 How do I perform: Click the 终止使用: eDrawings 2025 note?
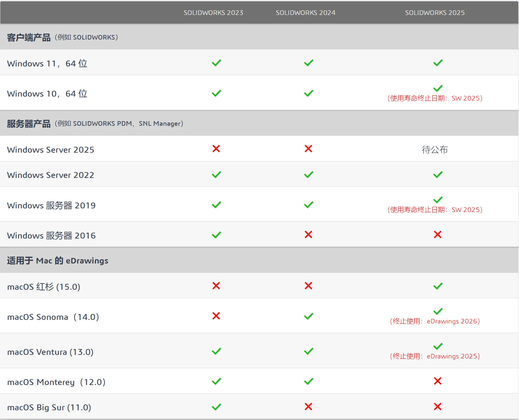coord(435,356)
